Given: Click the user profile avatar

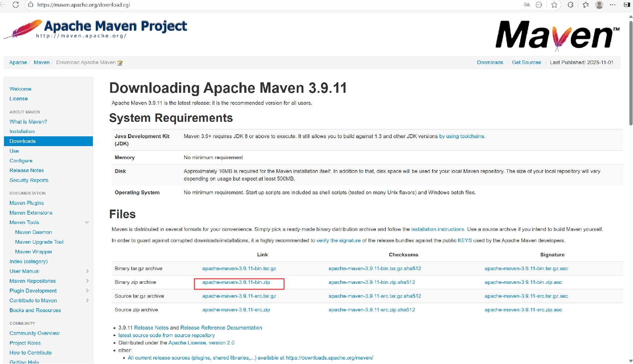Looking at the screenshot, I should (x=599, y=5).
